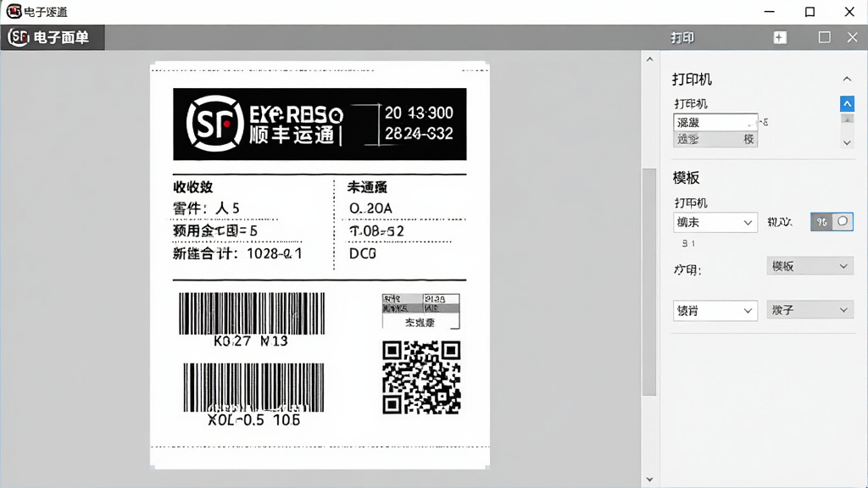Click the '1028-0.1' total line on the waybill

237,253
